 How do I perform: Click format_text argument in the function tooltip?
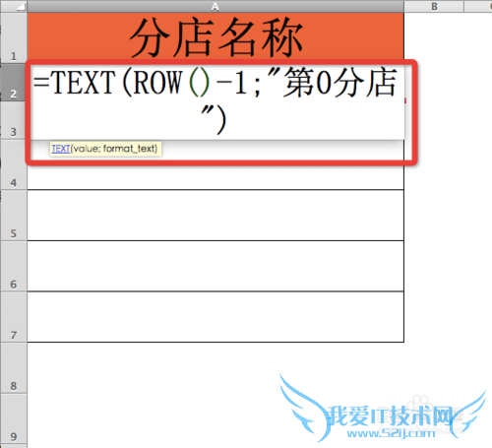click(x=130, y=149)
